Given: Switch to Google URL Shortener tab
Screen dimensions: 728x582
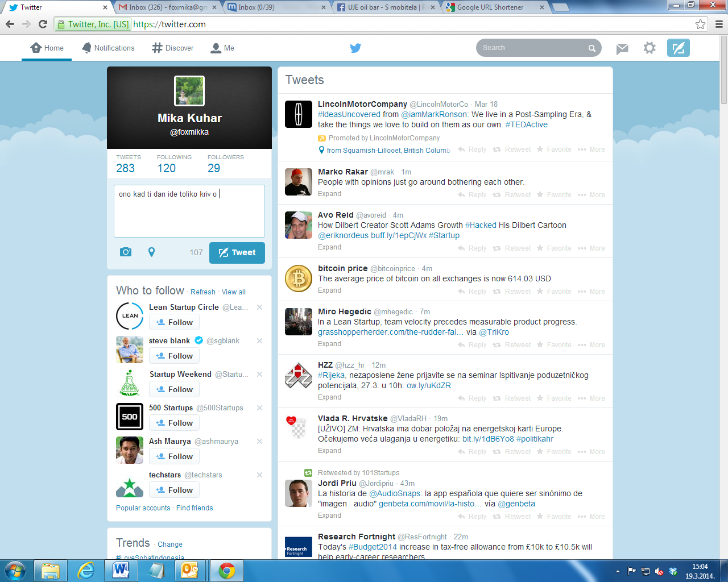Looking at the screenshot, I should click(495, 7).
